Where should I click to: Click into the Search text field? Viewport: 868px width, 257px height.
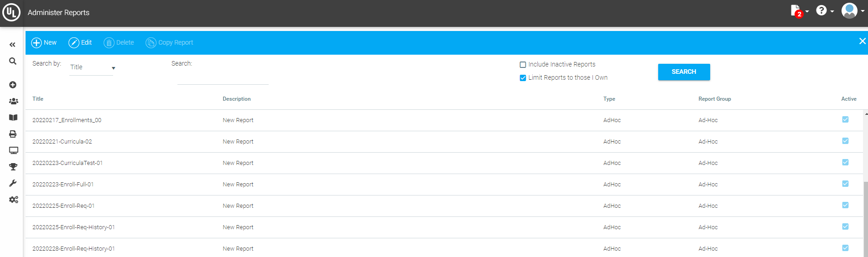(223, 78)
